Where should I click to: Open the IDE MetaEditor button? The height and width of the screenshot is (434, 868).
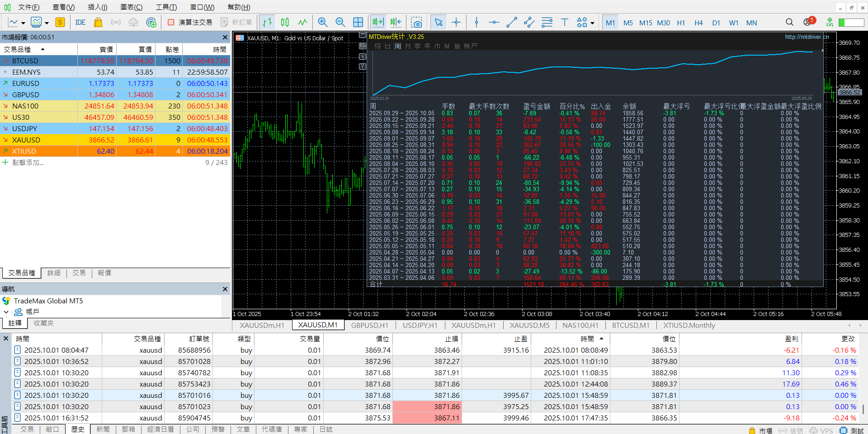[x=80, y=23]
